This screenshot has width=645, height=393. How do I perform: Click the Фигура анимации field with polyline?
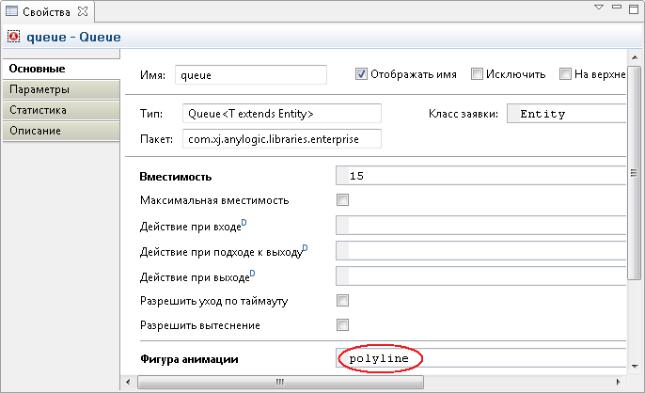click(480, 358)
